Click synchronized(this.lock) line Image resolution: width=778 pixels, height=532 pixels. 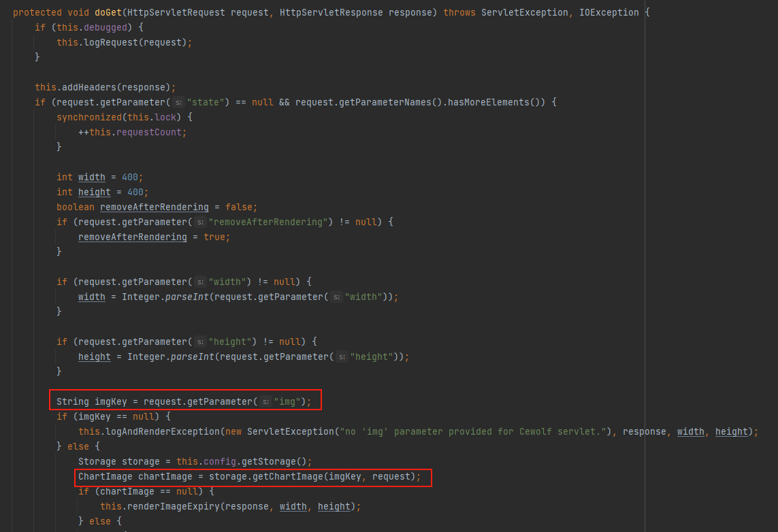pos(125,117)
